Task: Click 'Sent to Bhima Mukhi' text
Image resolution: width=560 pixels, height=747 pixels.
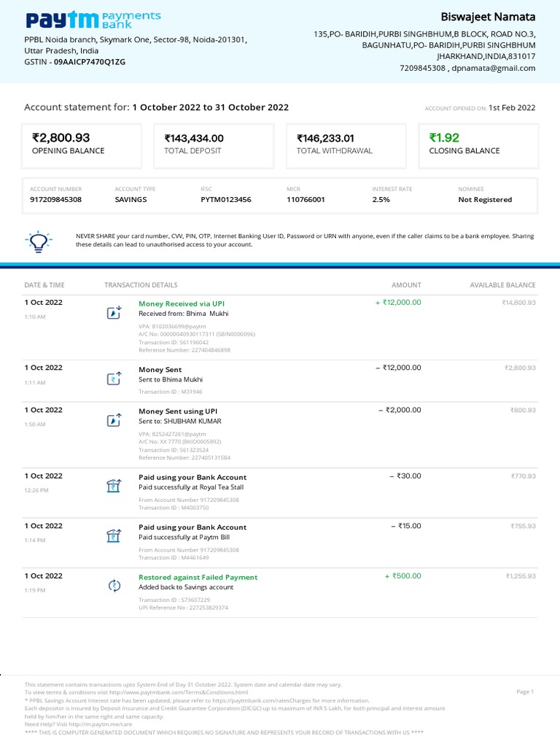Action: [x=171, y=379]
